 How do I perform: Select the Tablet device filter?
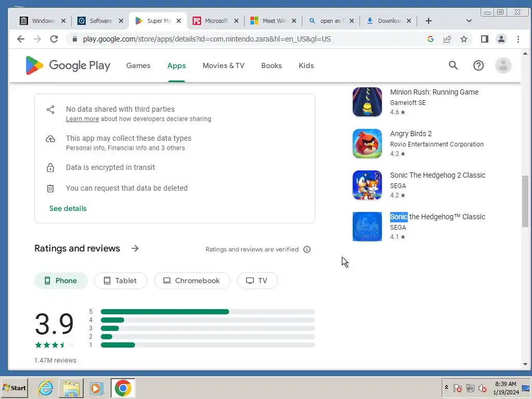pos(121,281)
